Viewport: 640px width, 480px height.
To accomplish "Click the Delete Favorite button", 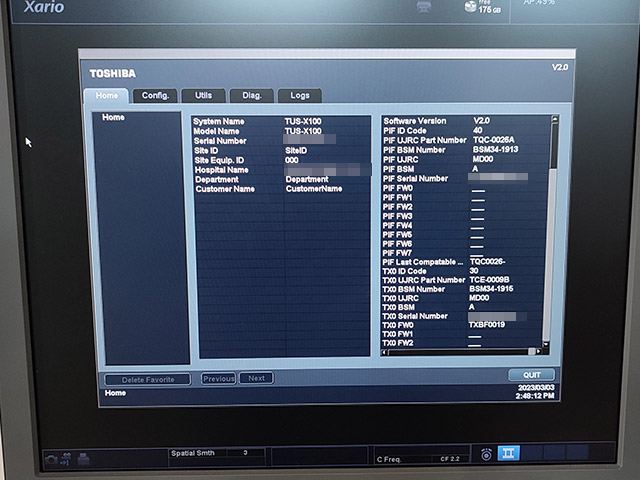I will (x=148, y=380).
